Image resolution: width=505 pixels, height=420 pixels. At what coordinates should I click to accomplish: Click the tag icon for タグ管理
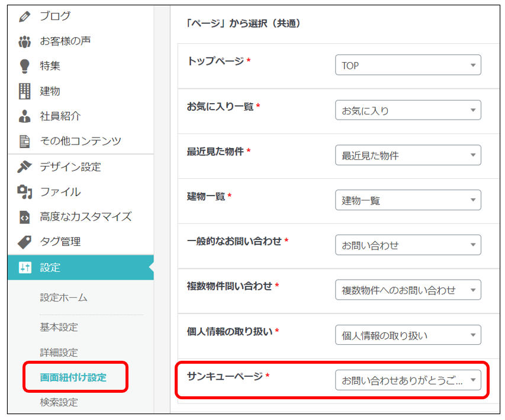(x=24, y=242)
